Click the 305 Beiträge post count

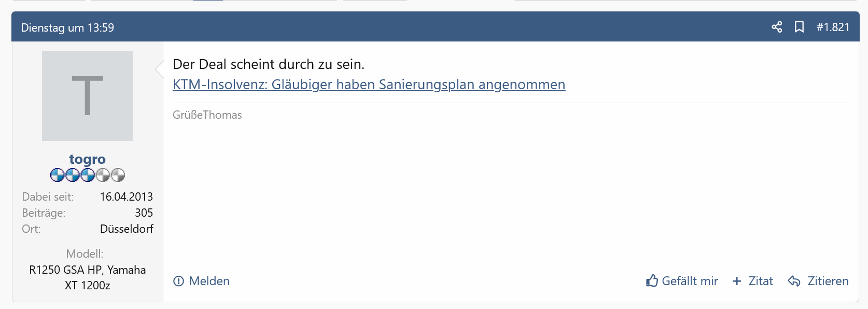144,213
